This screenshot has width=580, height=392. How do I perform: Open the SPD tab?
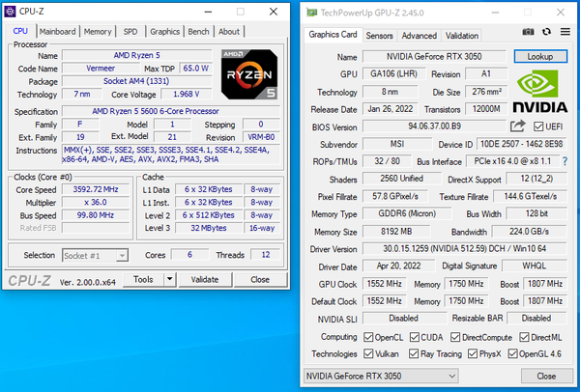coord(130,32)
